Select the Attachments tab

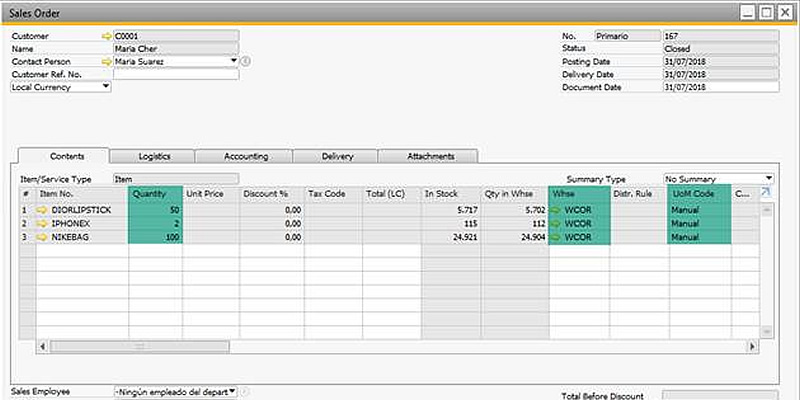430,156
